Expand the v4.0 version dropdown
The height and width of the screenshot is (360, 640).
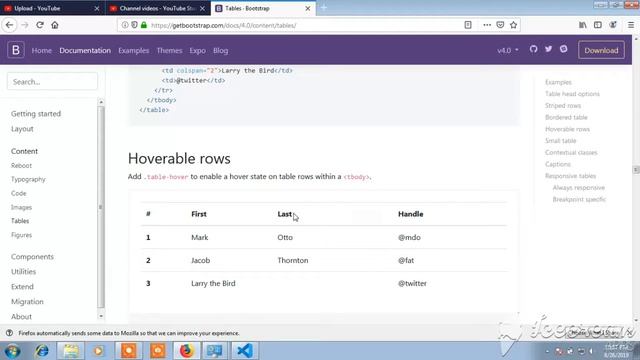pos(508,50)
